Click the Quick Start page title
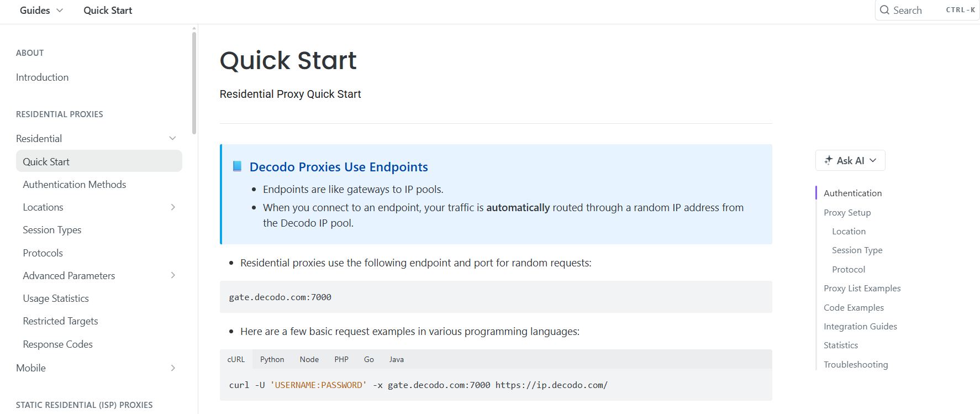 (x=288, y=60)
